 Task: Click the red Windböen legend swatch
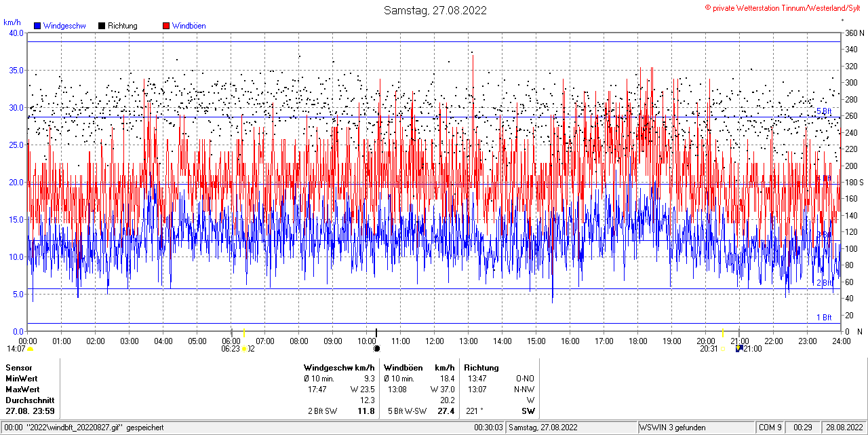tap(166, 26)
